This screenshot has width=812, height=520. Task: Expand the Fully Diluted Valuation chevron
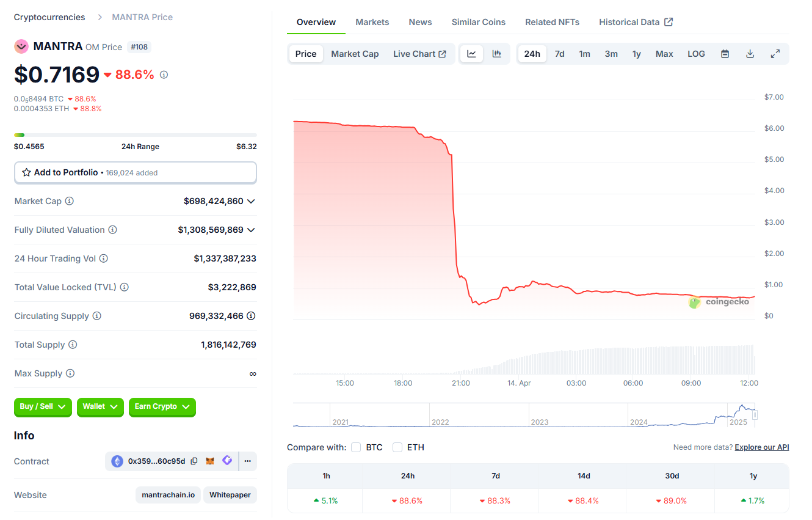[x=251, y=230]
